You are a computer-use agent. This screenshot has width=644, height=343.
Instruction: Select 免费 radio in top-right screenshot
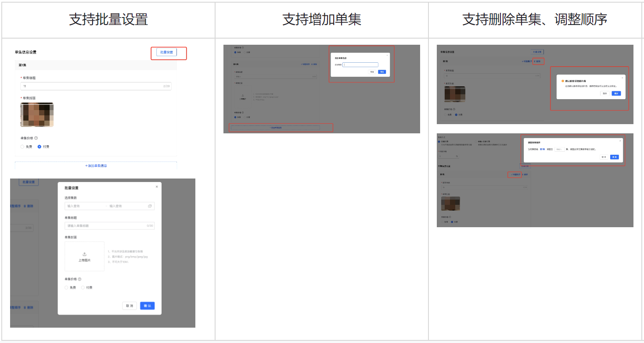[x=445, y=114]
